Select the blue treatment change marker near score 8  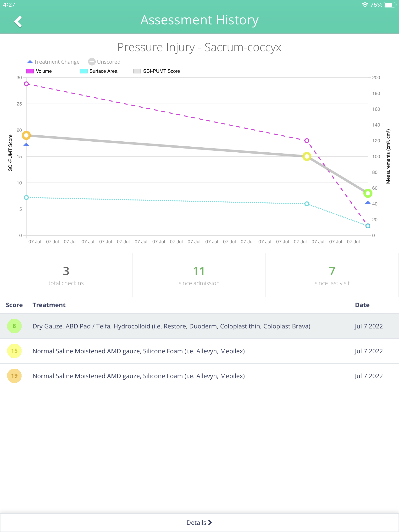coord(368,203)
